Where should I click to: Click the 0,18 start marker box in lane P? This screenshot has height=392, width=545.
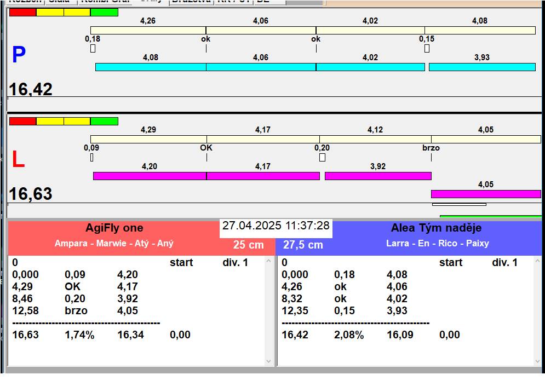93,48
